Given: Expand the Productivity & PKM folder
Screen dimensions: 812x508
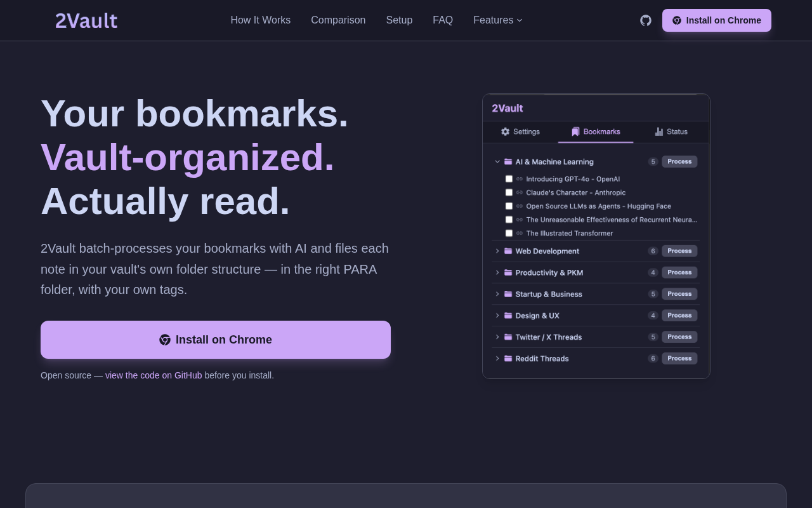Looking at the screenshot, I should coord(497,272).
